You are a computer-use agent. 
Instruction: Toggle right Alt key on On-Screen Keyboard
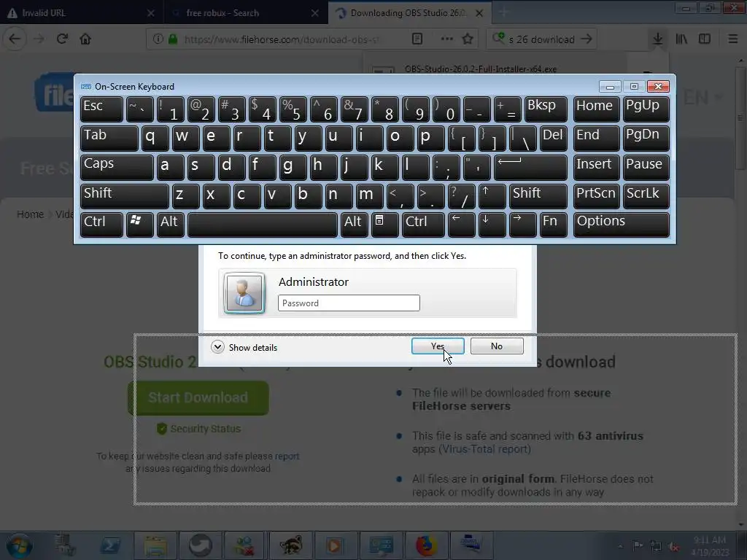354,225
